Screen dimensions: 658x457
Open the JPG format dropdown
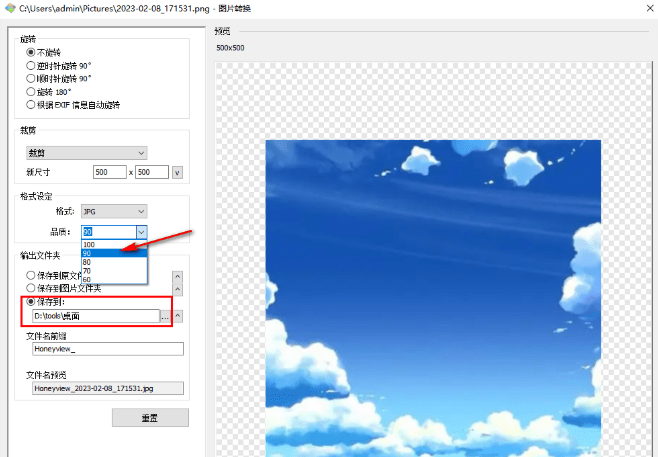click(x=114, y=211)
